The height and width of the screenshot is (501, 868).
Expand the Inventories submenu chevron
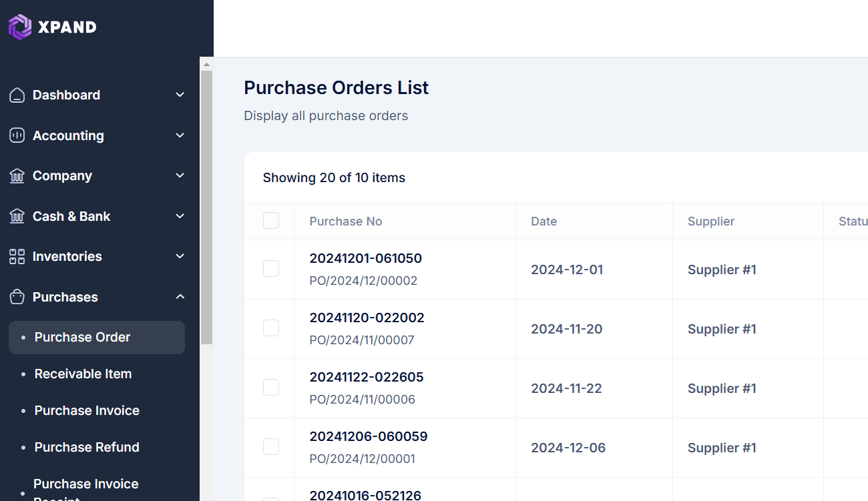pyautogui.click(x=180, y=257)
